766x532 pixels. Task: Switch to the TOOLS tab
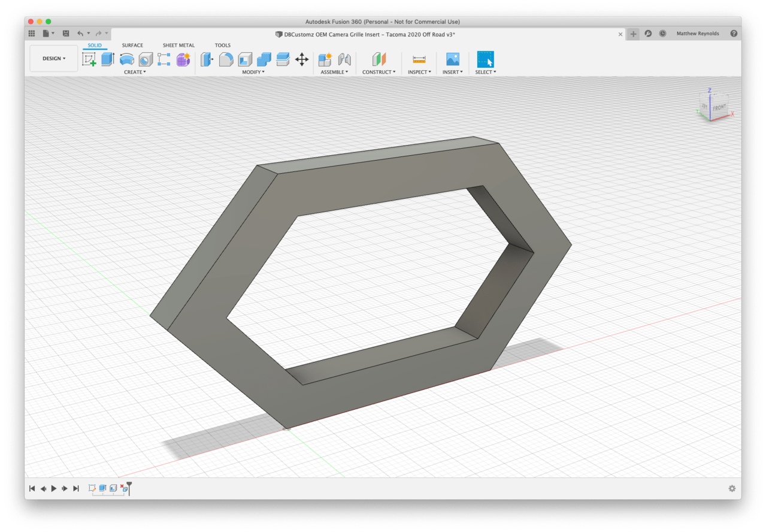223,46
